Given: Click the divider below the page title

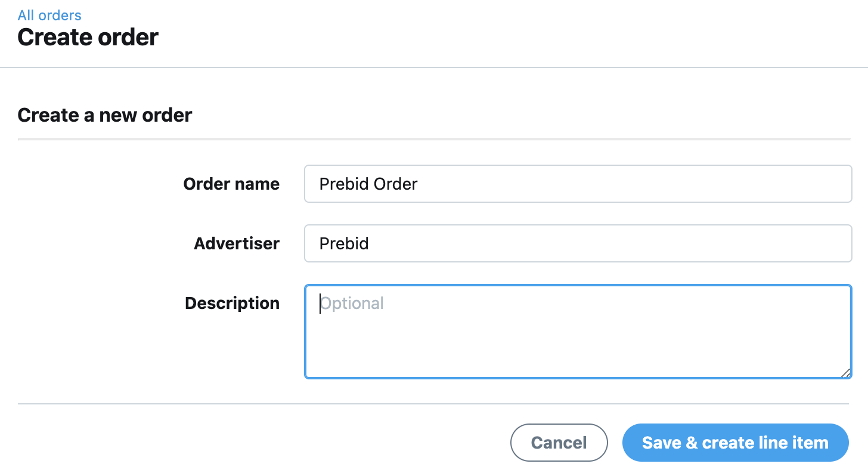Looking at the screenshot, I should tap(434, 67).
